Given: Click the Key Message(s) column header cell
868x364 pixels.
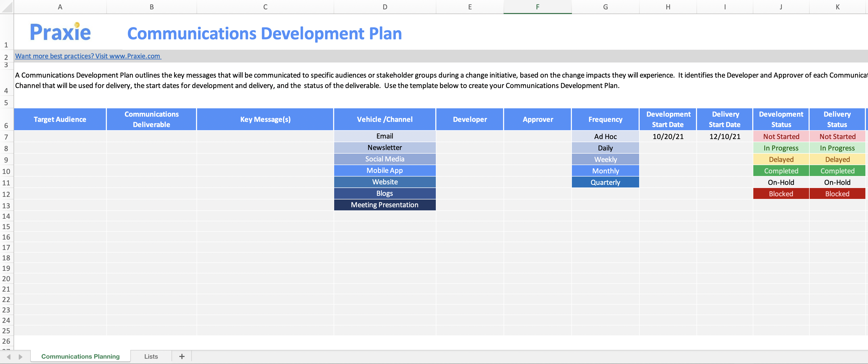Looking at the screenshot, I should point(265,119).
